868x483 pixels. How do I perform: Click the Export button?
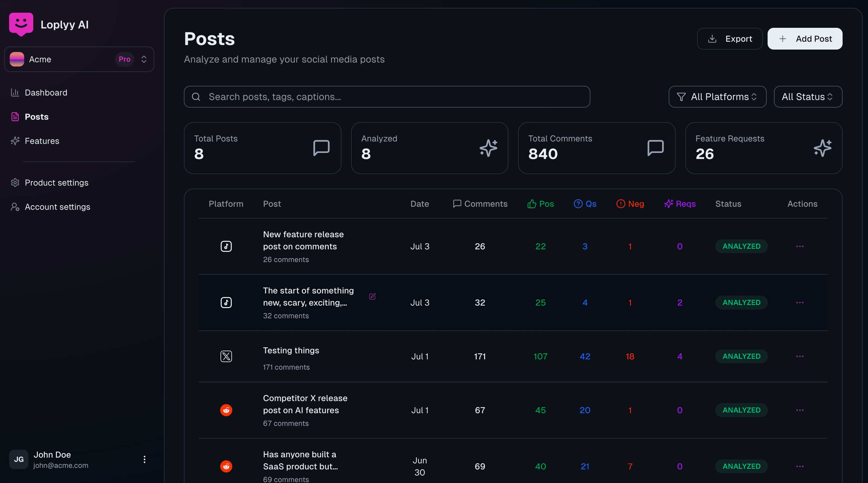(730, 39)
